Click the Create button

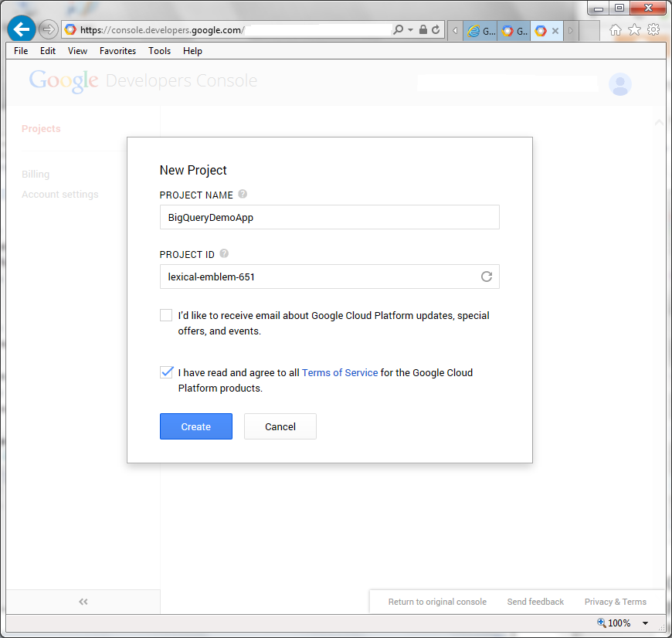[x=196, y=426]
